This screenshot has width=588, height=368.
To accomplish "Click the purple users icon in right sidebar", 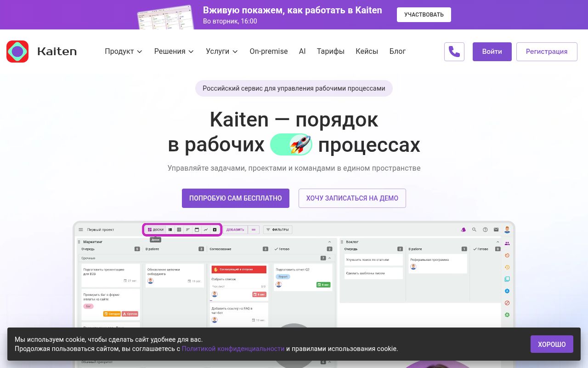I will [507, 243].
